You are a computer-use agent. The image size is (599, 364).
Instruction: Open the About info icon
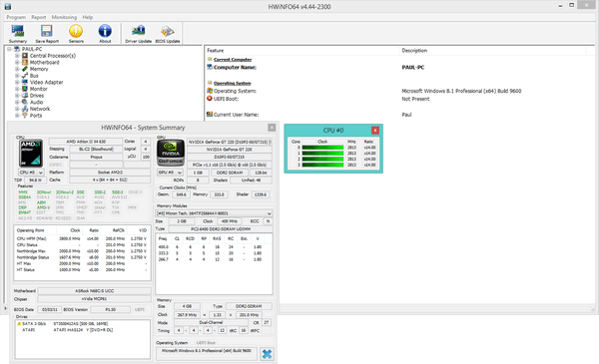pyautogui.click(x=105, y=34)
